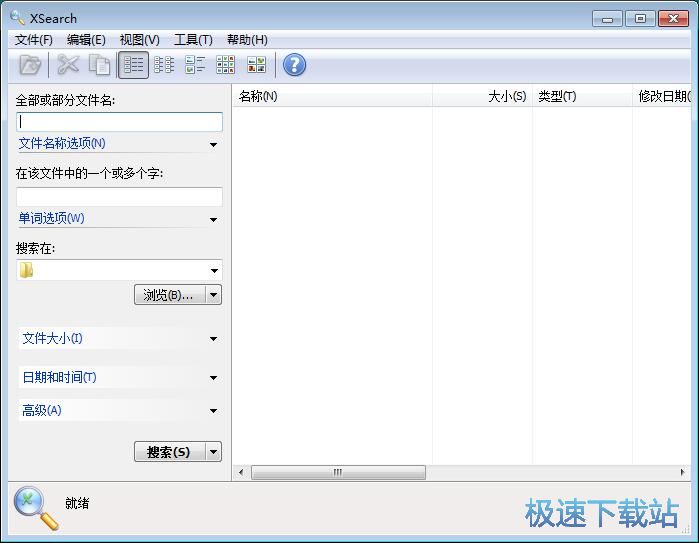Open the 工具(T) menu

[193, 40]
